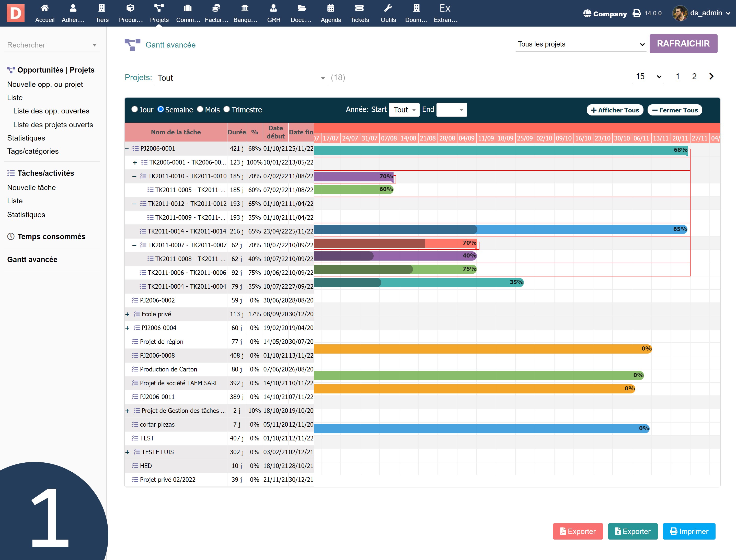Go to next page arrow

[711, 76]
